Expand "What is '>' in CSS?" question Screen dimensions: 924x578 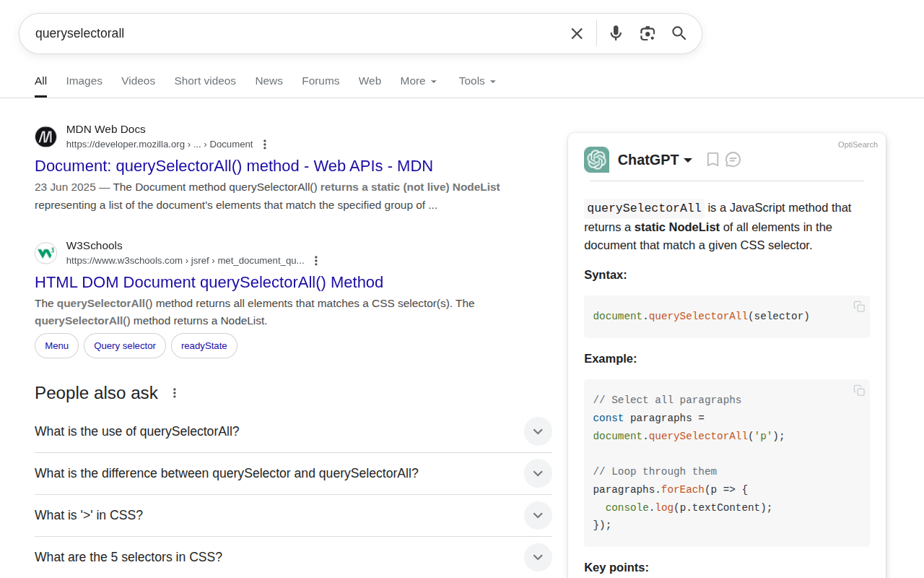coord(538,515)
